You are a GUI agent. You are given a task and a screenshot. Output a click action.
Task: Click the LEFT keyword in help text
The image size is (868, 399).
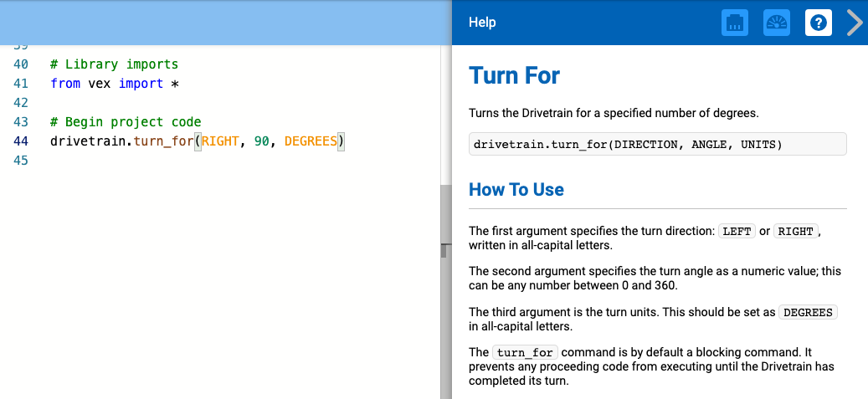[737, 232]
